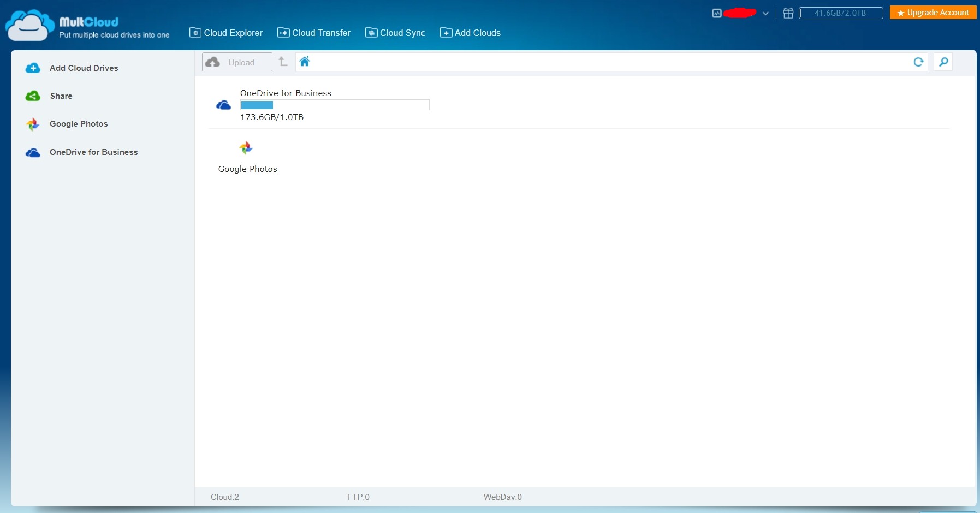
Task: Click the search magnifier icon
Action: point(943,62)
